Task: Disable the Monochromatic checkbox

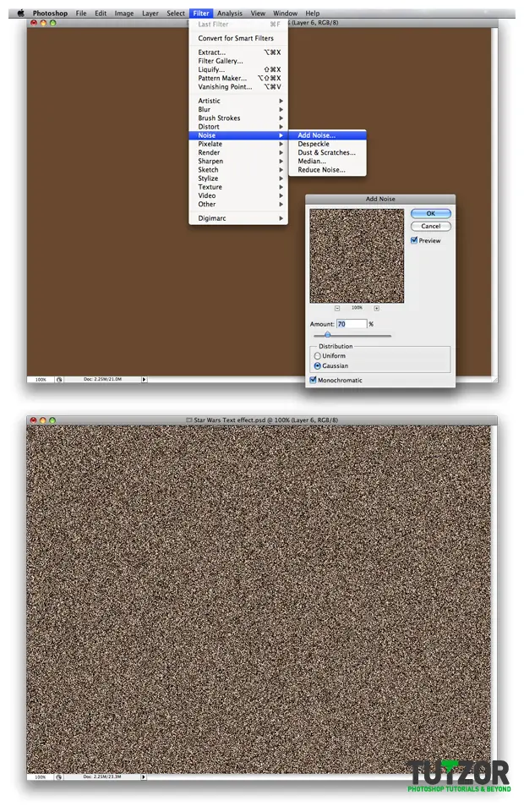Action: pyautogui.click(x=313, y=380)
